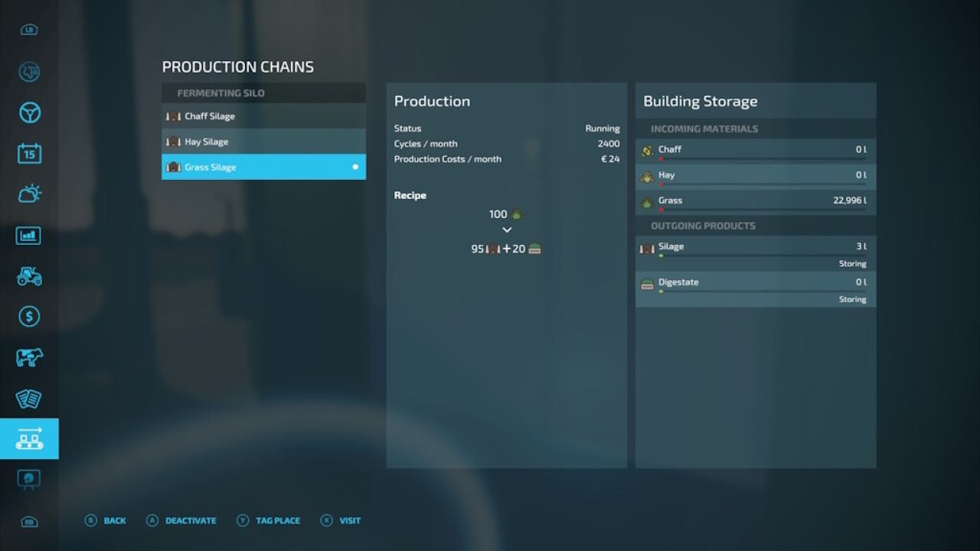The image size is (980, 551).
Task: Open the steering wheel AI helpers icon
Action: pyautogui.click(x=29, y=113)
